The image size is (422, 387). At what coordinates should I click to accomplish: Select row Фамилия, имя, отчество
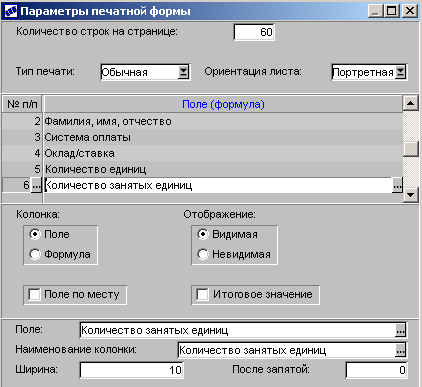click(223, 121)
